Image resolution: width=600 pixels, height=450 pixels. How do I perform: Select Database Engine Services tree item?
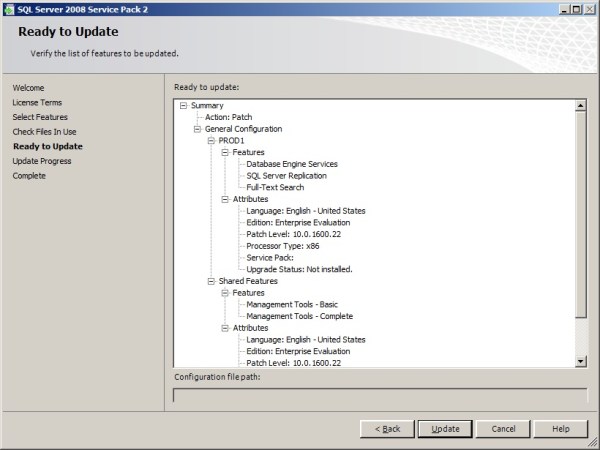click(x=292, y=164)
